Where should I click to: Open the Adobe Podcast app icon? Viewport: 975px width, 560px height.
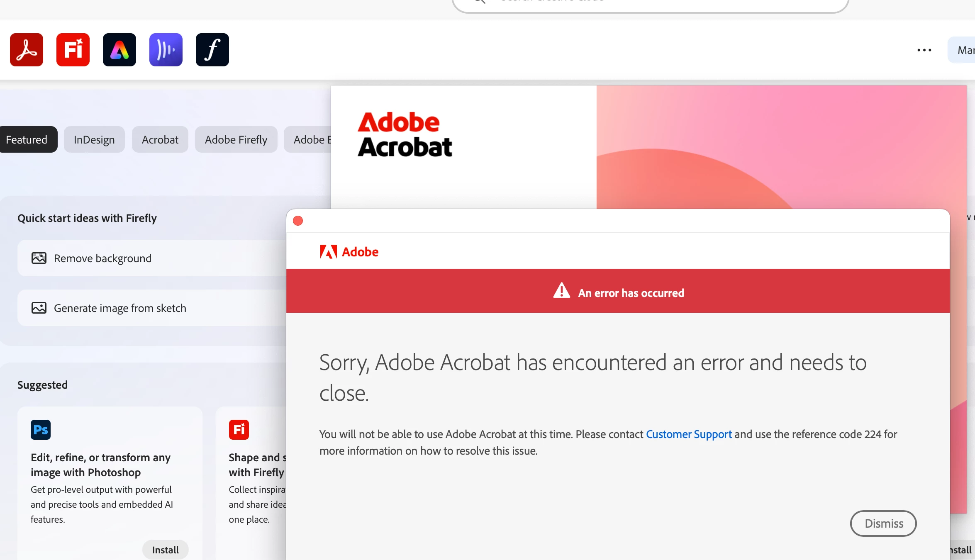tap(166, 50)
